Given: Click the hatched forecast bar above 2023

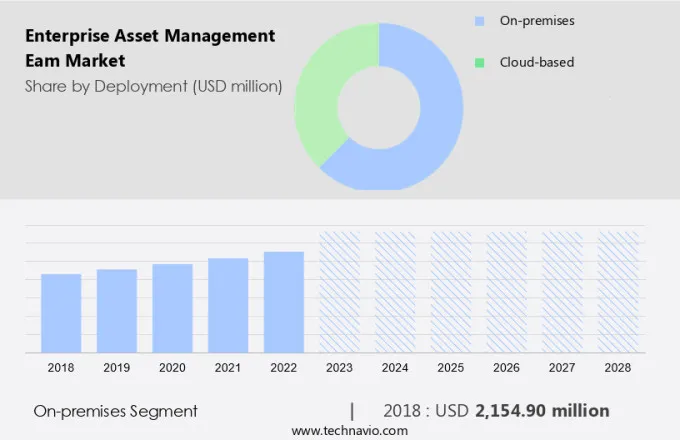Looking at the screenshot, I should (x=339, y=292).
